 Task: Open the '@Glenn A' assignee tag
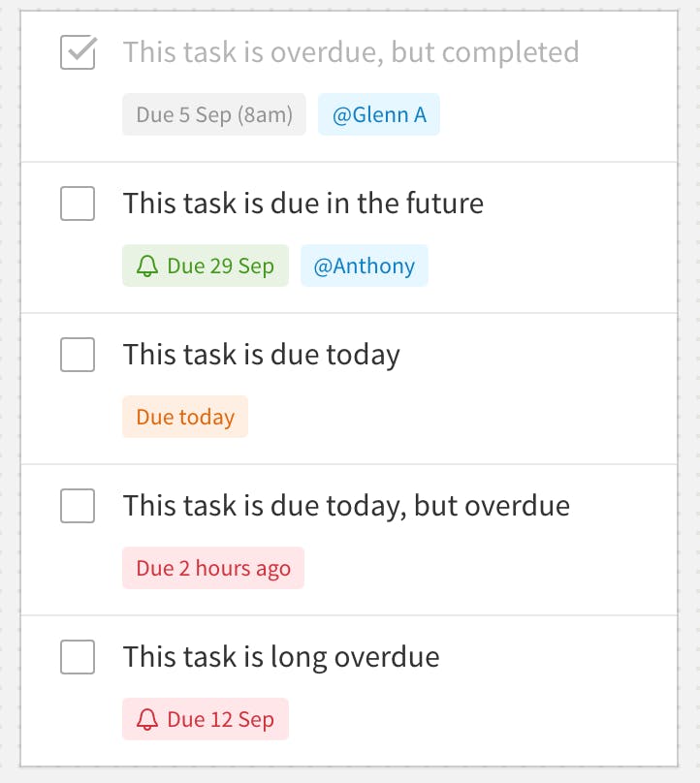pos(379,115)
